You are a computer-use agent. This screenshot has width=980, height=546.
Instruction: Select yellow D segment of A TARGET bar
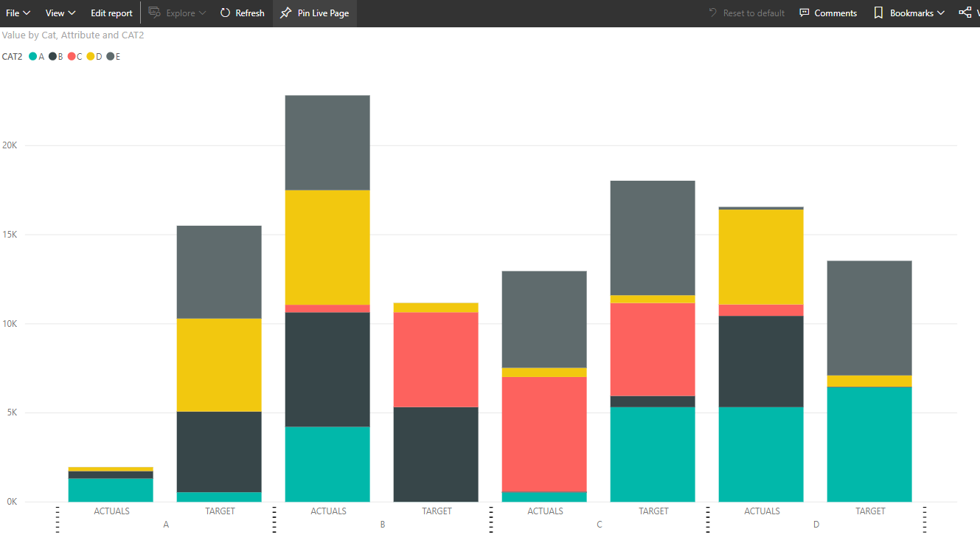(x=219, y=364)
